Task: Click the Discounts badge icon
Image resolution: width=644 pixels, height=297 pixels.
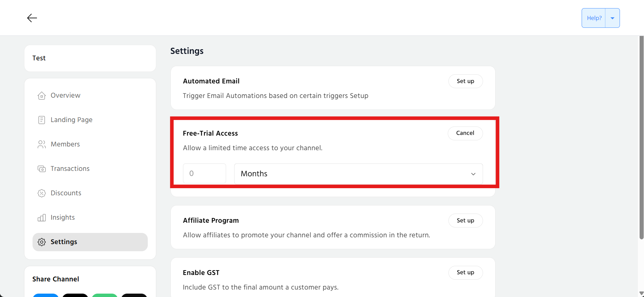Action: tap(41, 193)
